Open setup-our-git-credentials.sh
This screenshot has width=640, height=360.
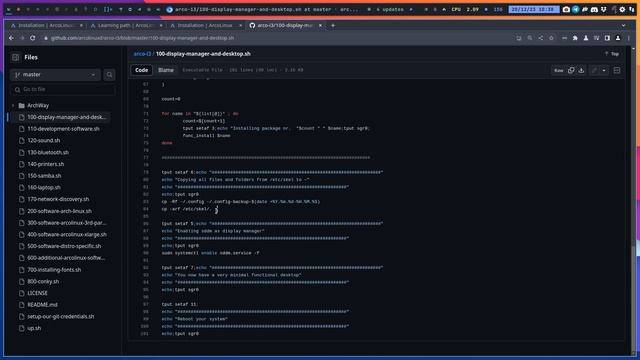[61, 317]
